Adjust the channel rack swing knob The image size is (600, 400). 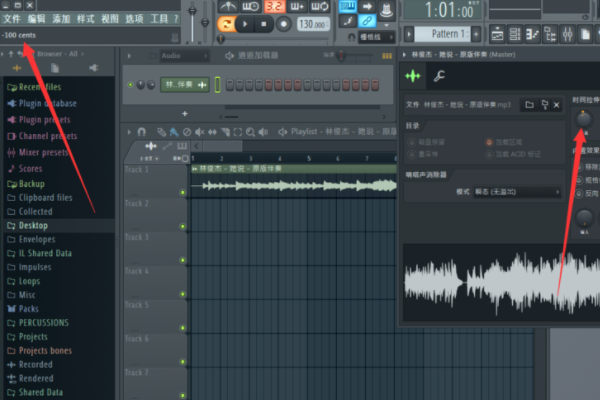click(341, 56)
